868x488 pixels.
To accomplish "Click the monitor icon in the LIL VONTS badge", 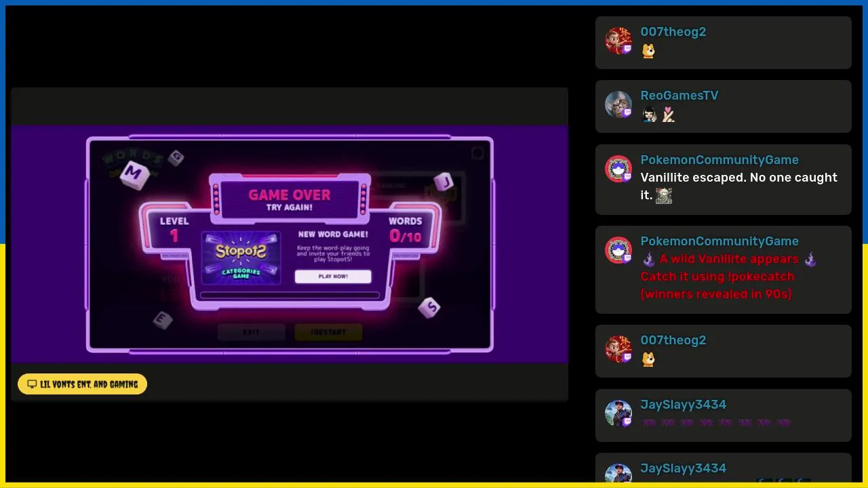I will point(32,384).
